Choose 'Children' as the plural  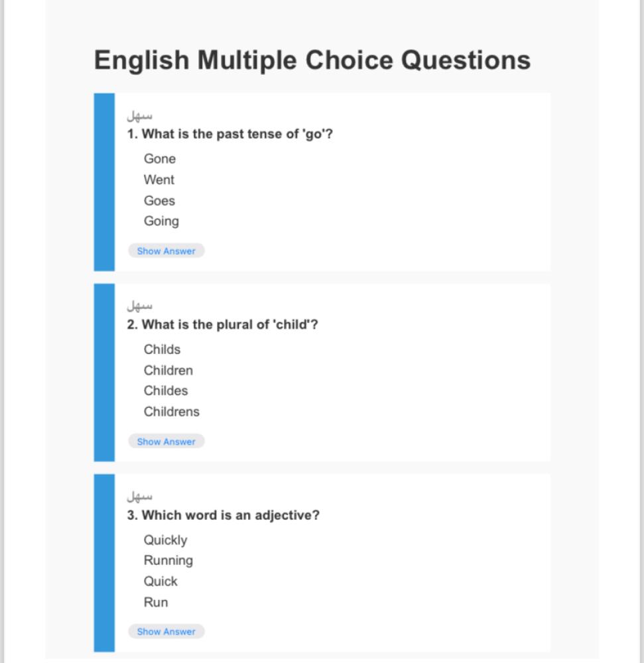pos(168,371)
